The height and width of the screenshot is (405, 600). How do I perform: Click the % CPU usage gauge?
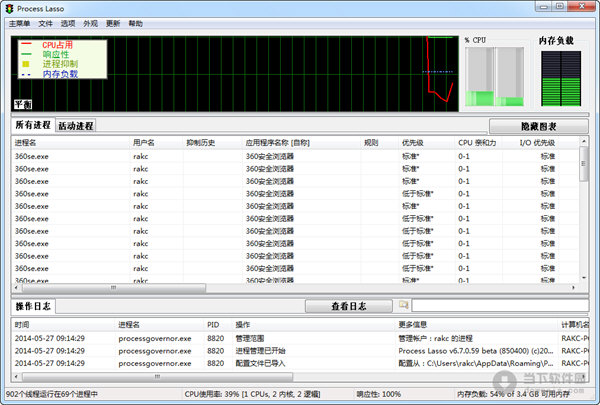coord(494,77)
